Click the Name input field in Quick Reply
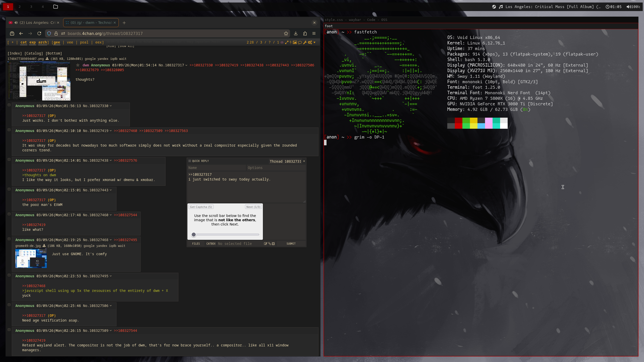The width and height of the screenshot is (644, 362). [x=216, y=168]
